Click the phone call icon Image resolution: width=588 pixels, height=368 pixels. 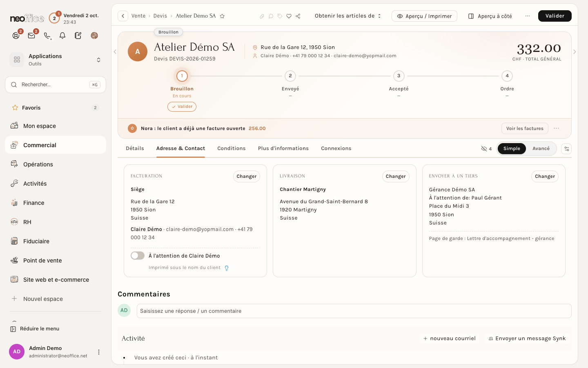[x=47, y=36]
